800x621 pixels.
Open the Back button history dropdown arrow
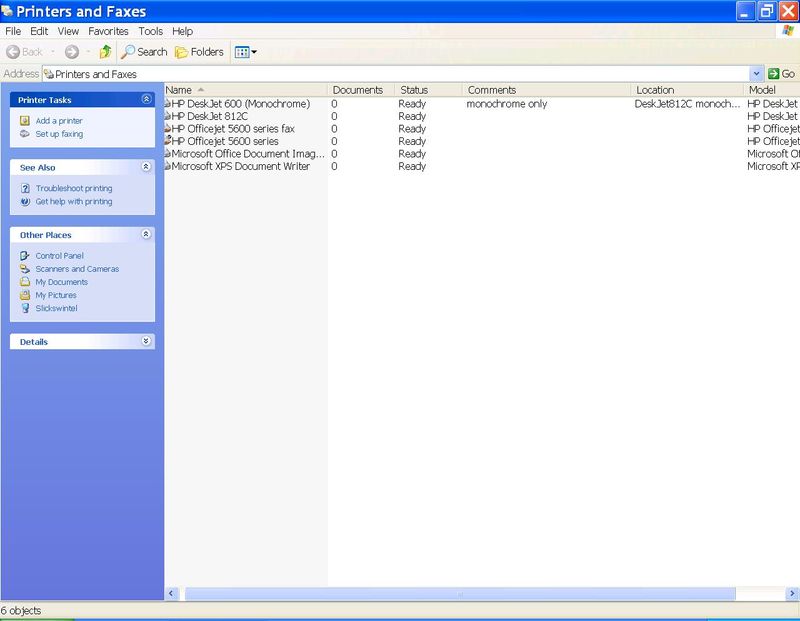(53, 52)
